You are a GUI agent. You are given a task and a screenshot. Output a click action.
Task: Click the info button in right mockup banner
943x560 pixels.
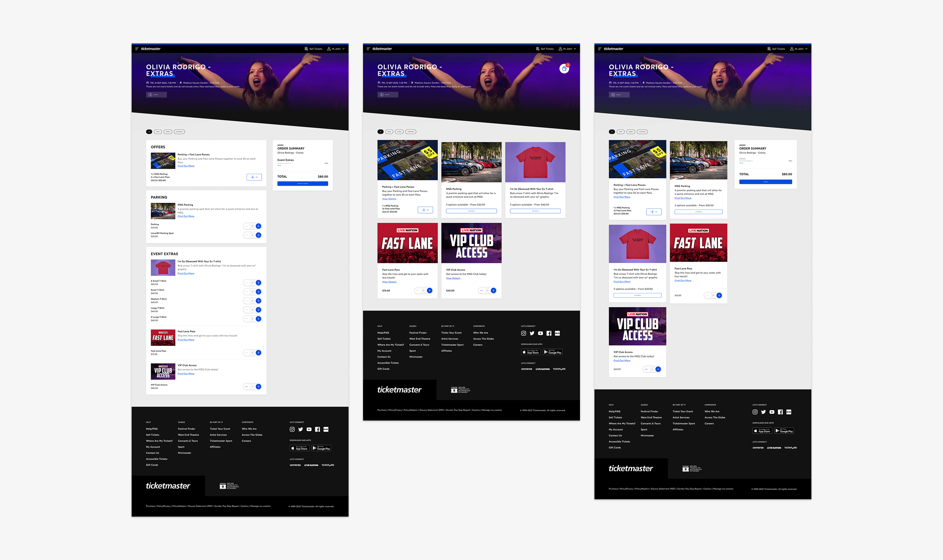click(619, 95)
